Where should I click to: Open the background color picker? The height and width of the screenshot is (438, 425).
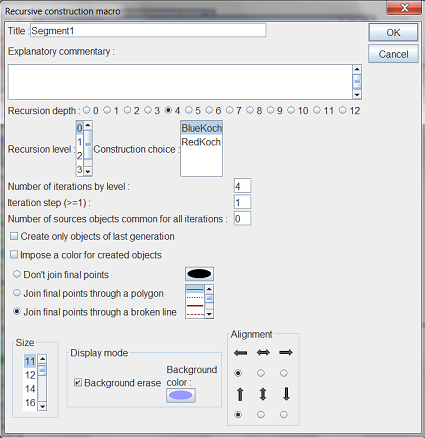[181, 395]
